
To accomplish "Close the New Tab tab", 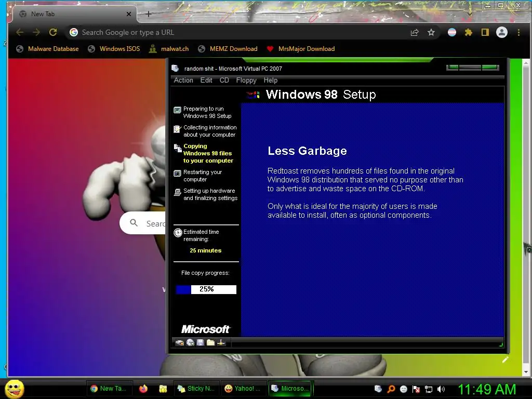I will [129, 14].
